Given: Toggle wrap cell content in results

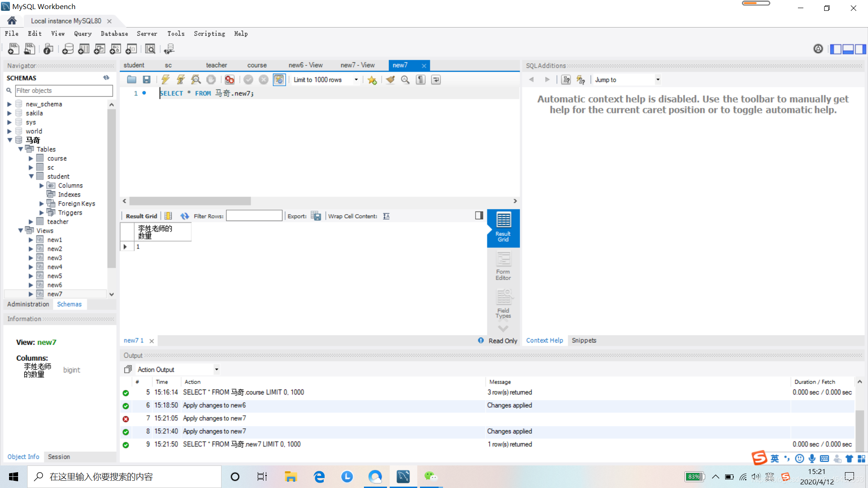Looking at the screenshot, I should [x=386, y=216].
